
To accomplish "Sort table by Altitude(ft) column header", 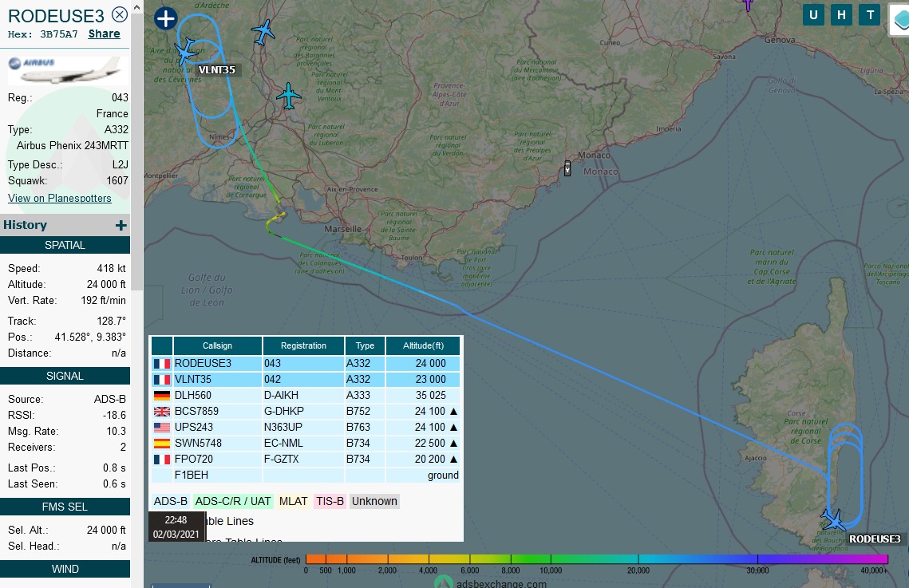I will coord(422,345).
